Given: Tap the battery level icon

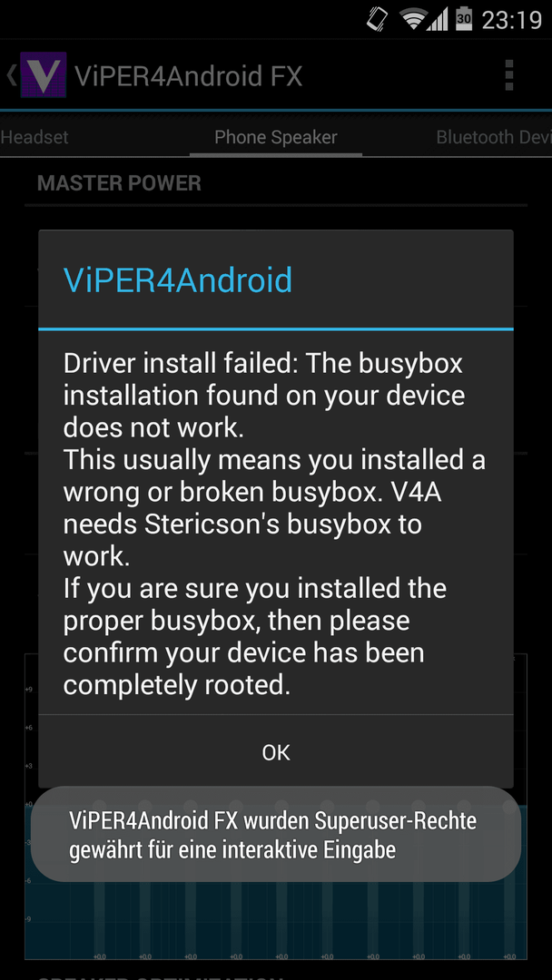Looking at the screenshot, I should [x=464, y=19].
